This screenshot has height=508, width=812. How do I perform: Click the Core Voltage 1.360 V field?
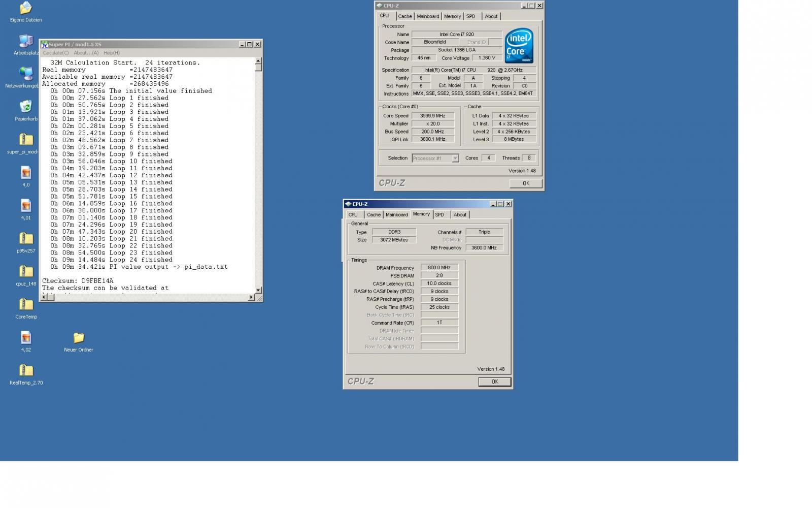[487, 58]
